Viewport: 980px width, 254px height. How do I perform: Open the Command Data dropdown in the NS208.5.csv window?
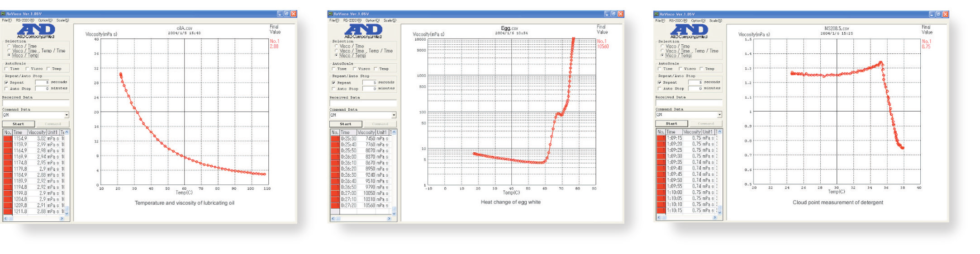(719, 115)
